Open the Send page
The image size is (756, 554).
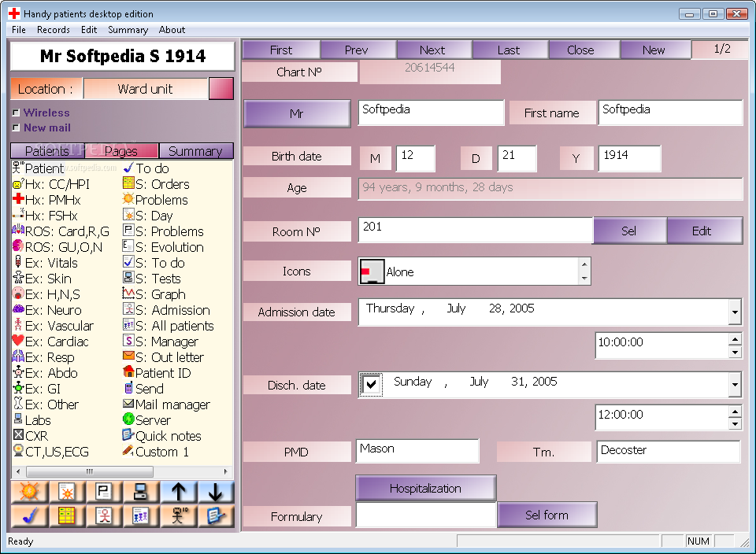point(143,389)
